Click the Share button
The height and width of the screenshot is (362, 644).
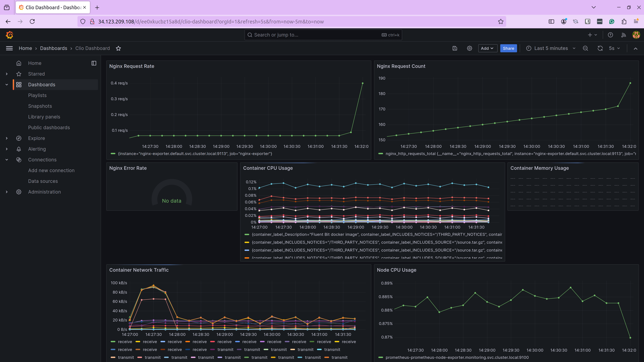508,48
